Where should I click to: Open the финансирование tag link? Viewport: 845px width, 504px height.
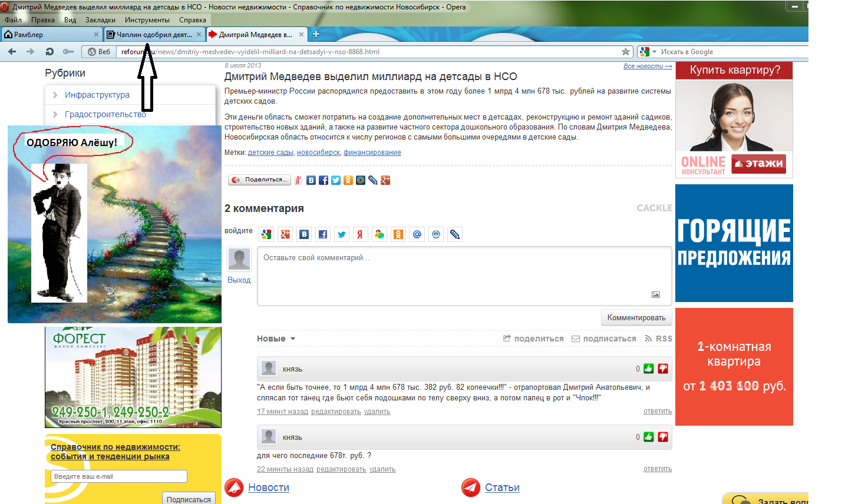pyautogui.click(x=372, y=152)
